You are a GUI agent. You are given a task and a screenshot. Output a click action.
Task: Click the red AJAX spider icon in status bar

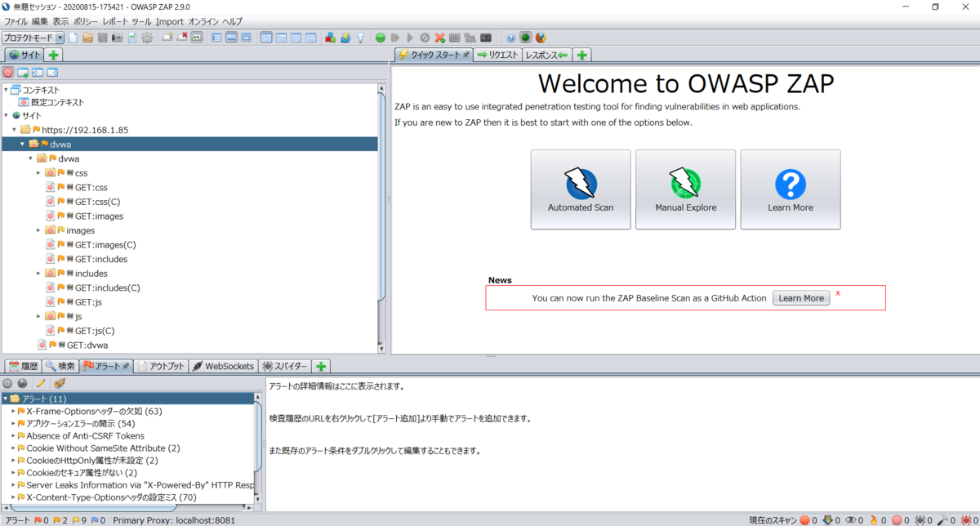(966, 519)
